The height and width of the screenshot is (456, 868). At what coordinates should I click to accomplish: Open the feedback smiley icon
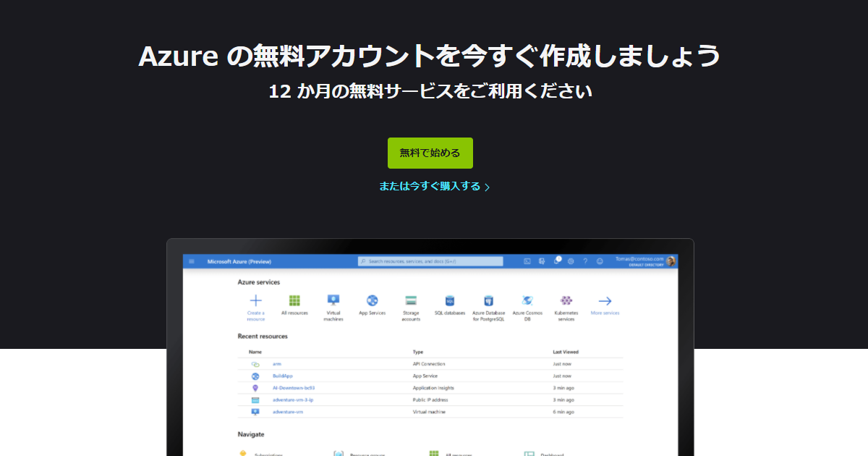[x=599, y=261]
